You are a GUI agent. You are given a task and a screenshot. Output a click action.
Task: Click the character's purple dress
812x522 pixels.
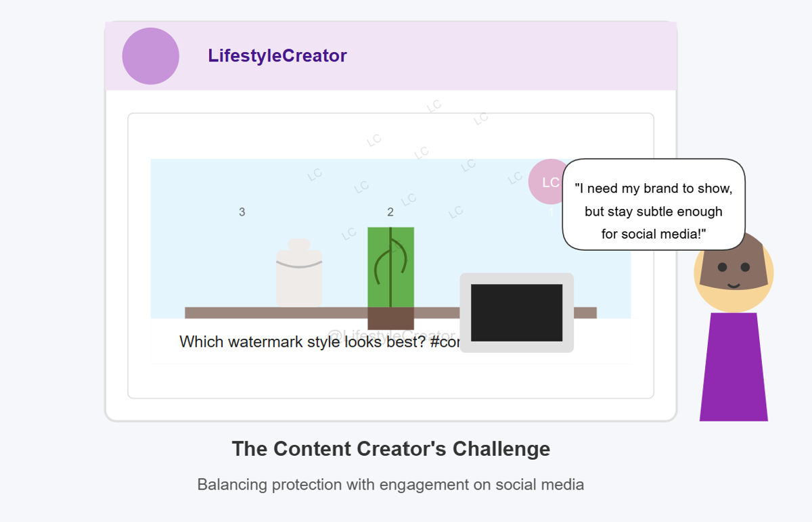point(734,366)
